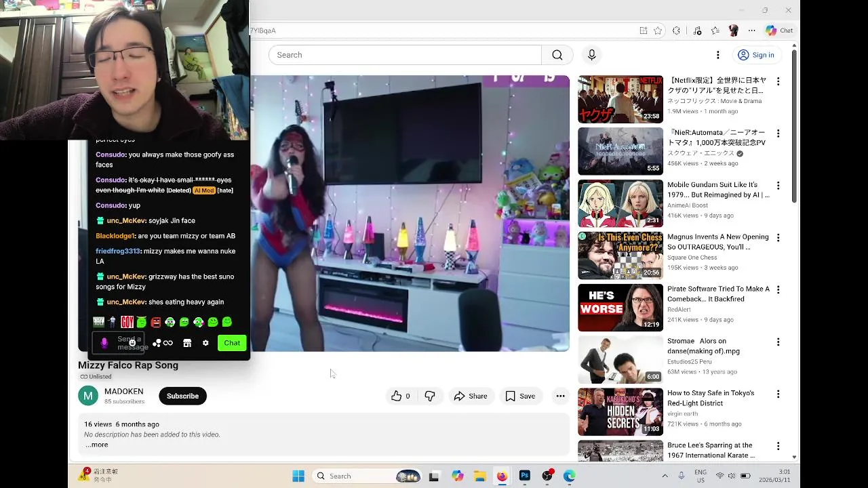Open Pirate Software comeback video title
The width and height of the screenshot is (868, 488).
[x=718, y=294]
